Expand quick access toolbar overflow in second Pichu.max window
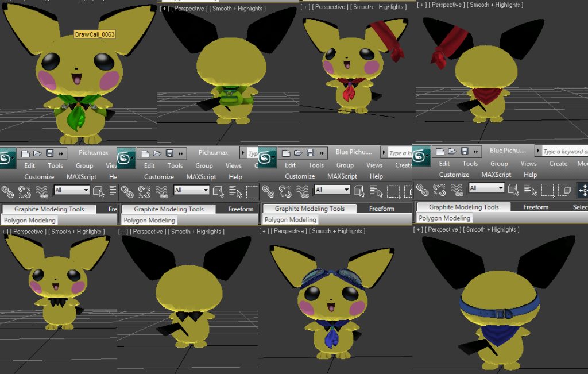 [x=180, y=153]
